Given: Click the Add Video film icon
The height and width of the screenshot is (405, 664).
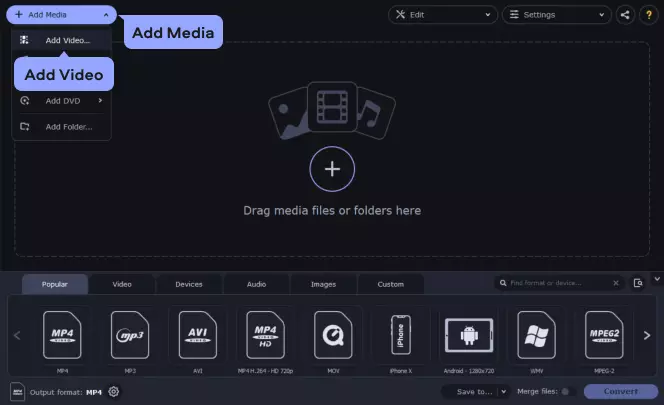Looking at the screenshot, I should (x=24, y=40).
